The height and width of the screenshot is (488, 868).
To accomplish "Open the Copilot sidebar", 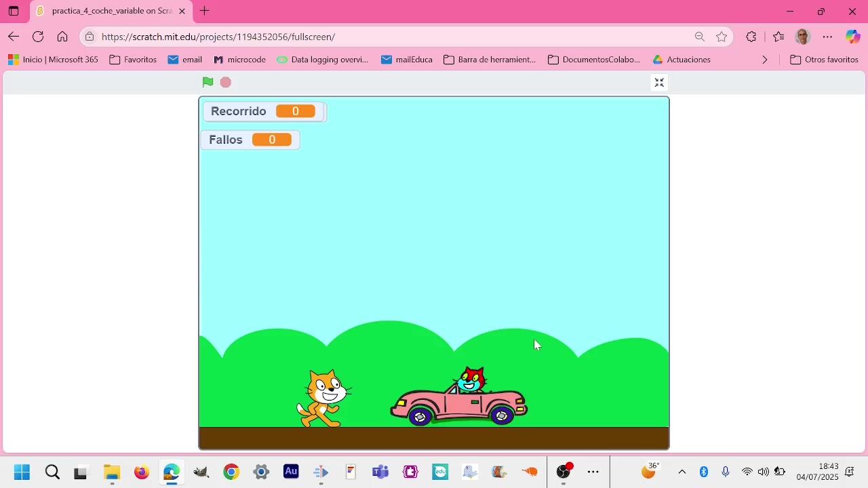I will (x=852, y=37).
